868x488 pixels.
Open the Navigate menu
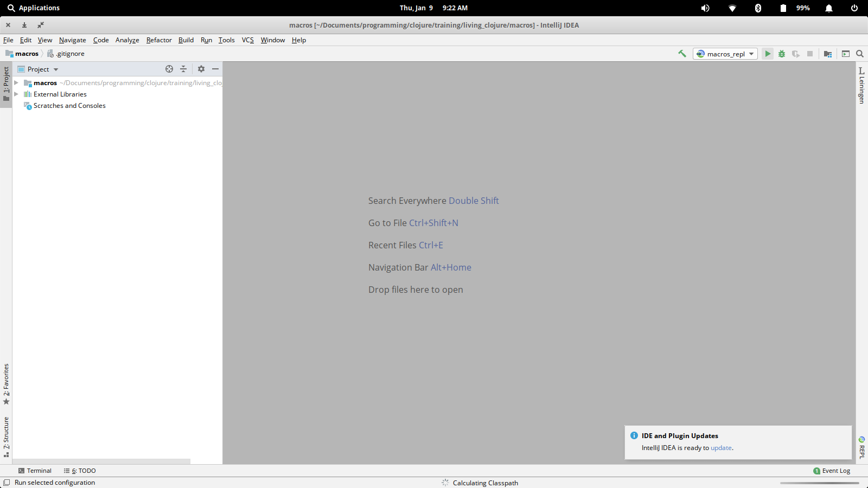point(73,40)
